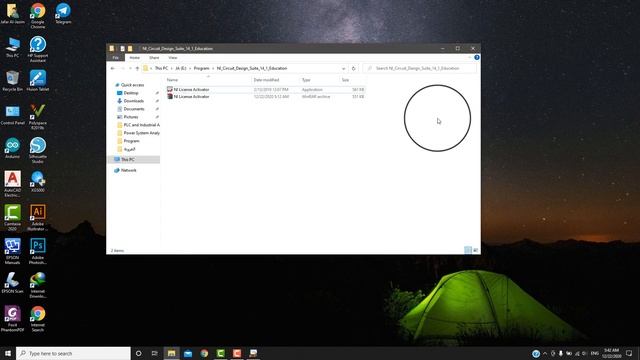Open recent locations dropdown arrow
Viewport: 640px width, 360px height.
click(x=130, y=69)
